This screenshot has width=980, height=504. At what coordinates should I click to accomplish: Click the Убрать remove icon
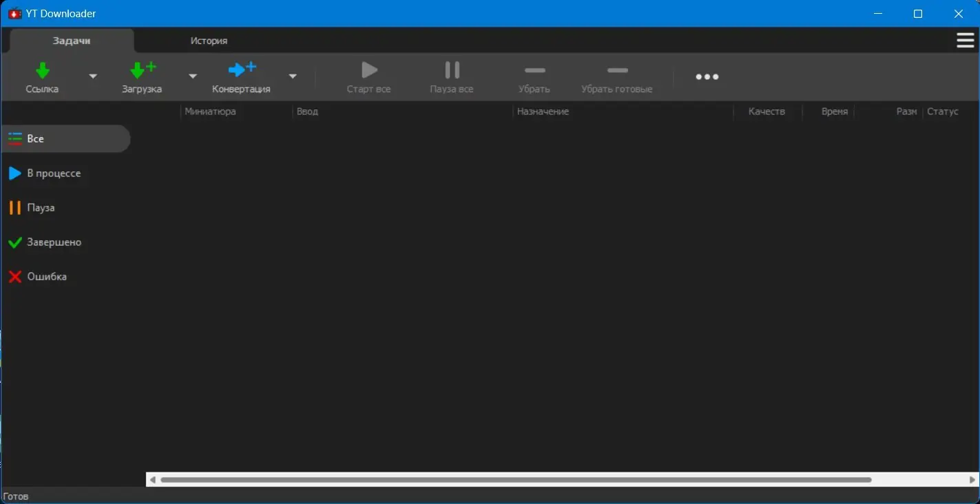pyautogui.click(x=534, y=70)
